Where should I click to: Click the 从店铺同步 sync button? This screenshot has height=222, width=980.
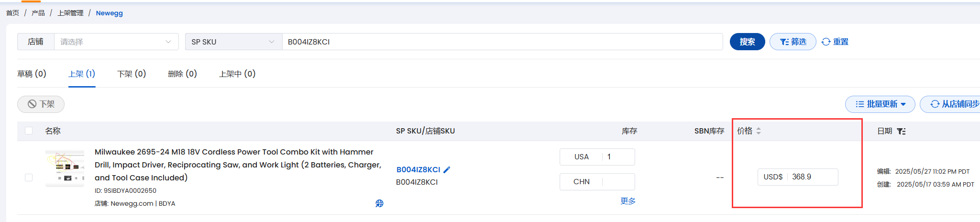point(952,104)
